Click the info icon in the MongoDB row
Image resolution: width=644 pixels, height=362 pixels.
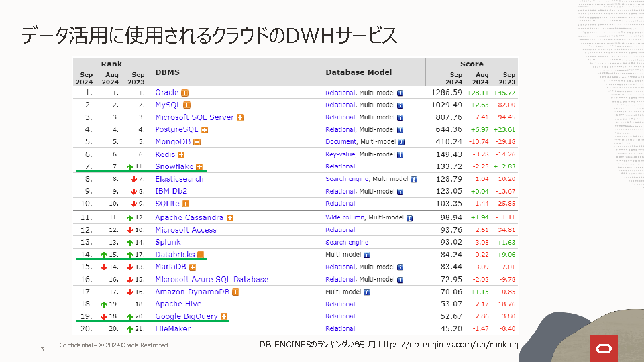(x=401, y=142)
